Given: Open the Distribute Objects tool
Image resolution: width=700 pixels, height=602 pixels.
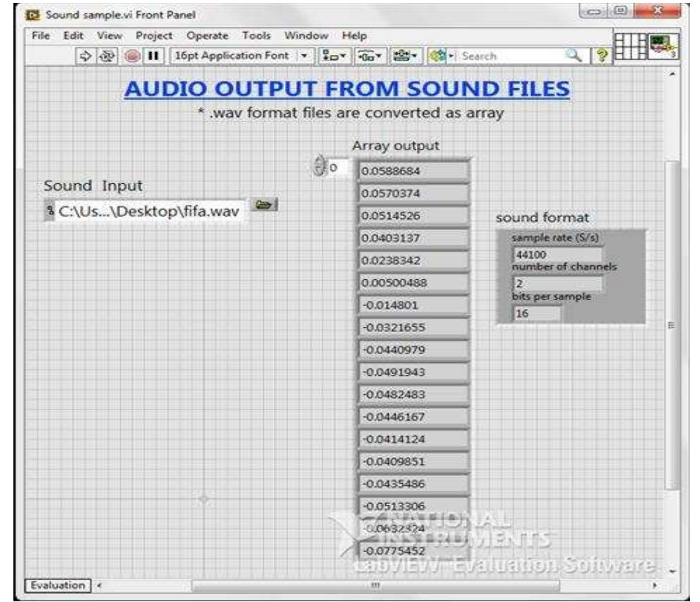Looking at the screenshot, I should coord(369,56).
